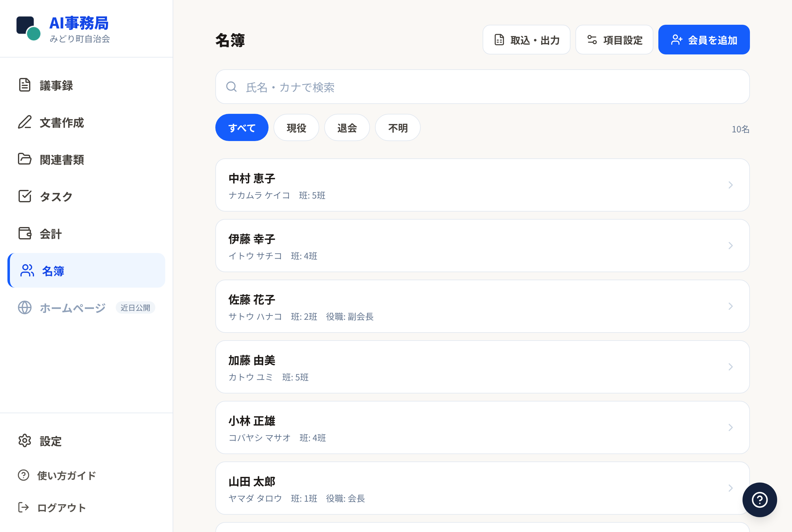Click the ナカムラ ケイコ kana text

coord(259,195)
